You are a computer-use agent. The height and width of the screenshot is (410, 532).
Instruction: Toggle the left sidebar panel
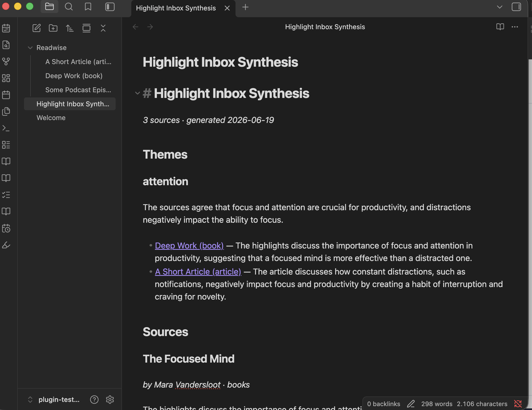110,7
